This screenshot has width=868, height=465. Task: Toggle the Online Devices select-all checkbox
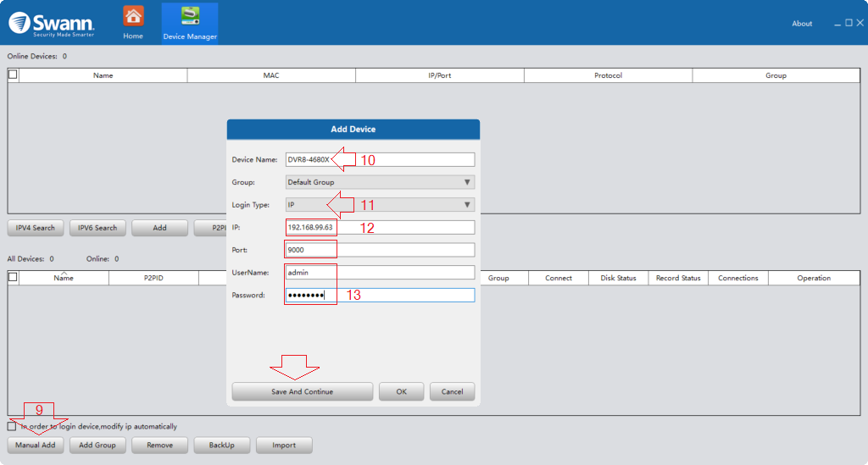coord(13,75)
